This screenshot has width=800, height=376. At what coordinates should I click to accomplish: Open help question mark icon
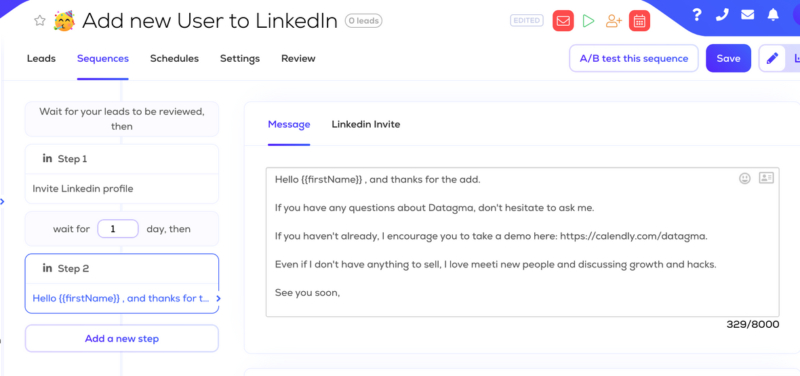(697, 15)
